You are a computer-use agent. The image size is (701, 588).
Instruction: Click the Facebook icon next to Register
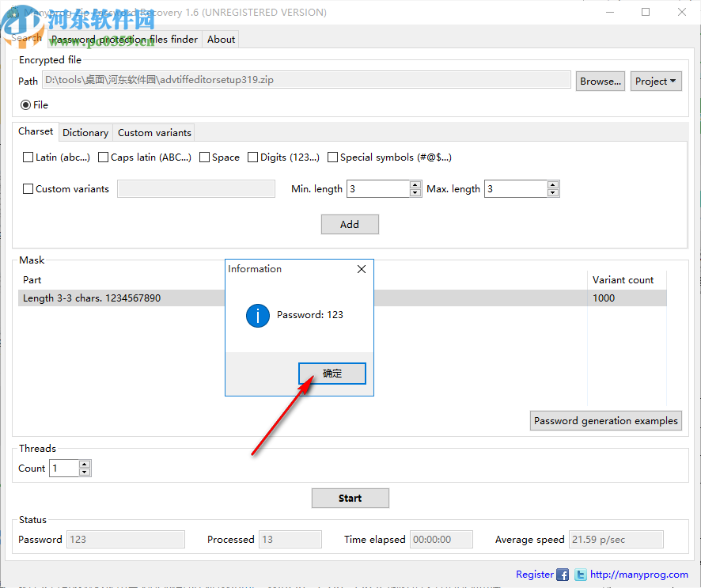click(x=562, y=575)
